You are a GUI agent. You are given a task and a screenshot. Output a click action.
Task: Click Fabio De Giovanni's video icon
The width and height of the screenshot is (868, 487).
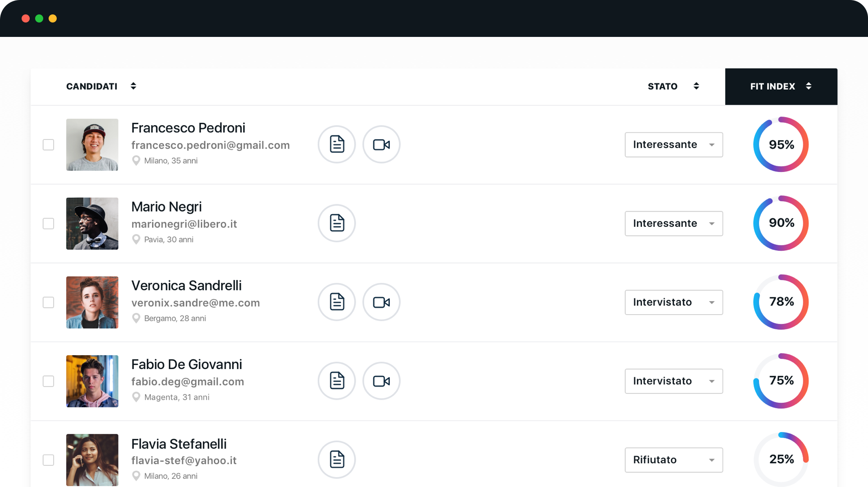click(x=381, y=381)
